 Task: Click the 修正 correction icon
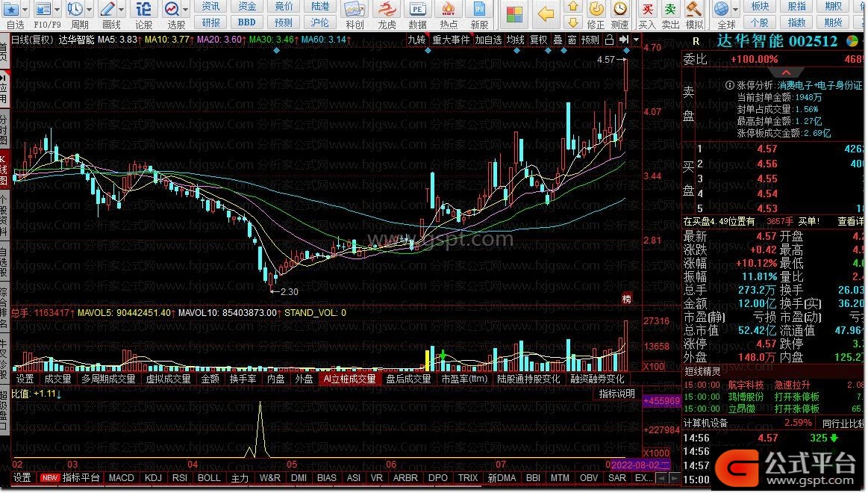pyautogui.click(x=596, y=9)
